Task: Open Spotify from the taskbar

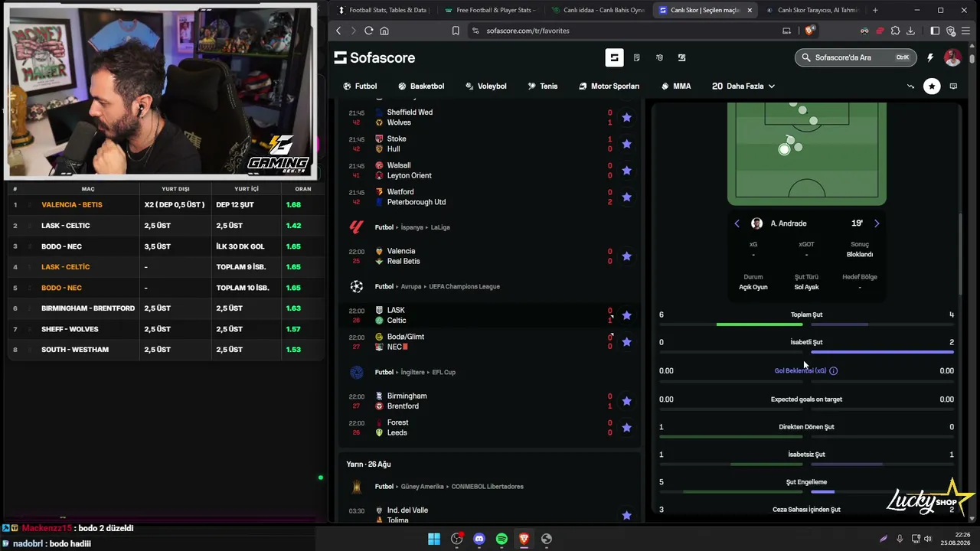Action: pos(501,539)
